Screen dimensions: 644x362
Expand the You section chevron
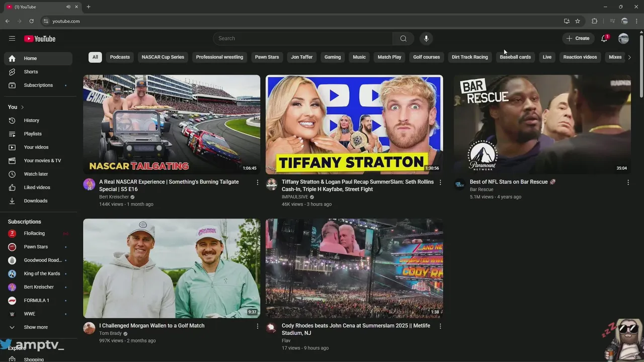22,107
